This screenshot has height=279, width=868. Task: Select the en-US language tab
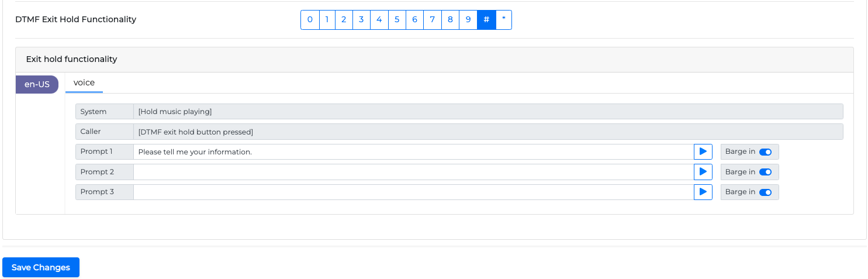coord(37,84)
